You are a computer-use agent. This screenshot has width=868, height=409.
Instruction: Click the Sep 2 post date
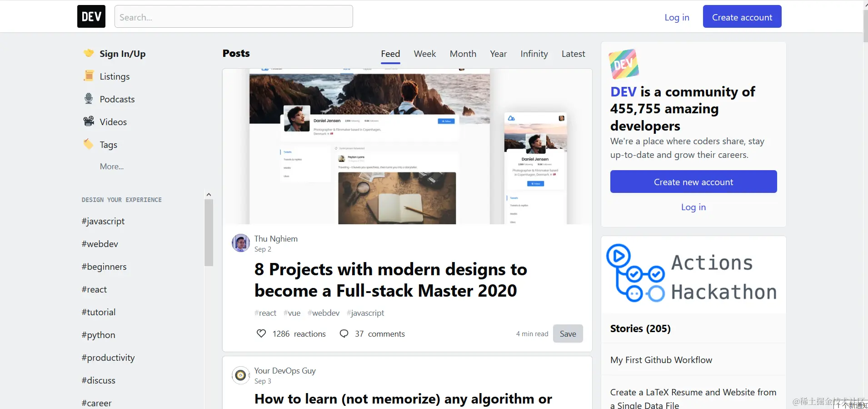263,249
